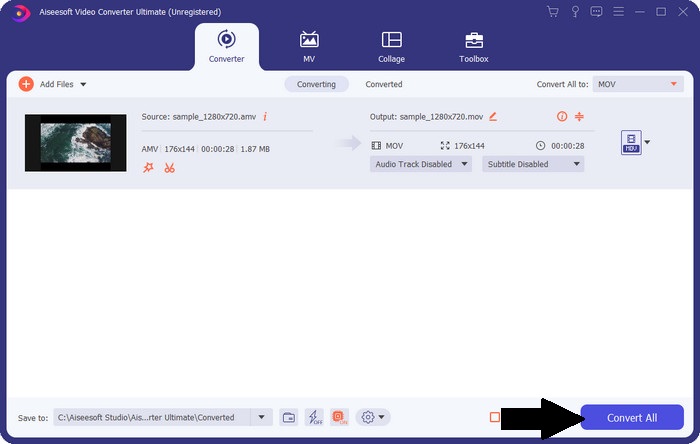Viewport: 700px width, 444px height.
Task: Click the shopping cart icon
Action: (x=553, y=12)
